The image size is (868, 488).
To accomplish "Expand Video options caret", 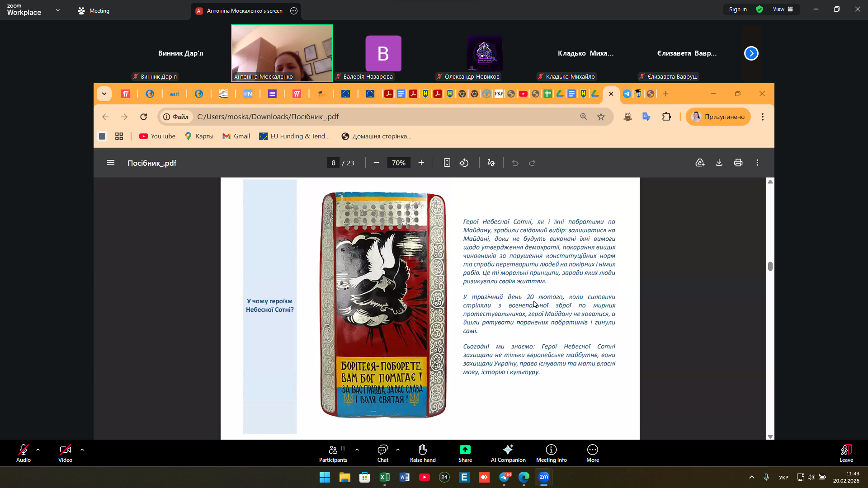I will pos(82,450).
